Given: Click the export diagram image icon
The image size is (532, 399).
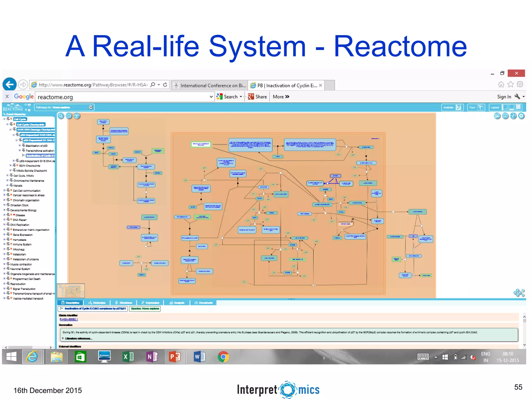Looking at the screenshot, I should [x=497, y=116].
